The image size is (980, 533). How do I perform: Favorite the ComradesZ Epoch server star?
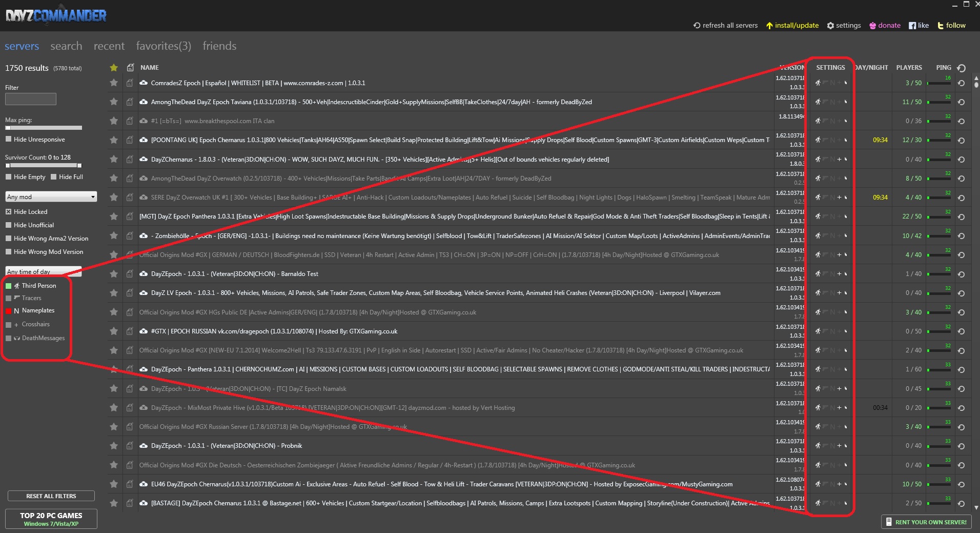click(114, 83)
